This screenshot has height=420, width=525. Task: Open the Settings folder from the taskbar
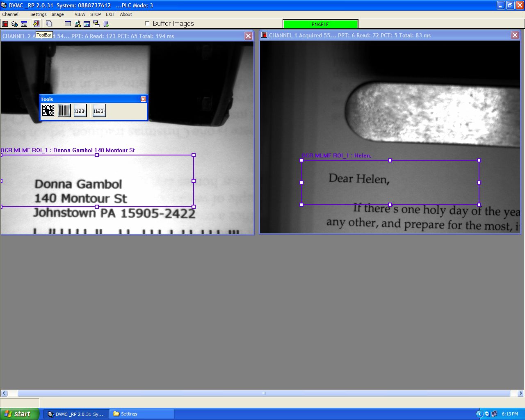coord(142,414)
